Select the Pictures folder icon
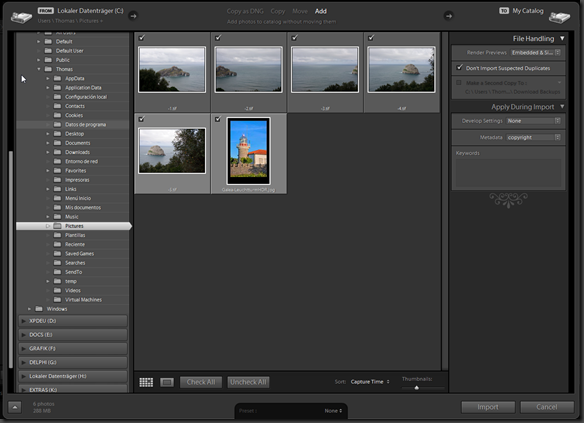This screenshot has width=584, height=423. click(57, 226)
